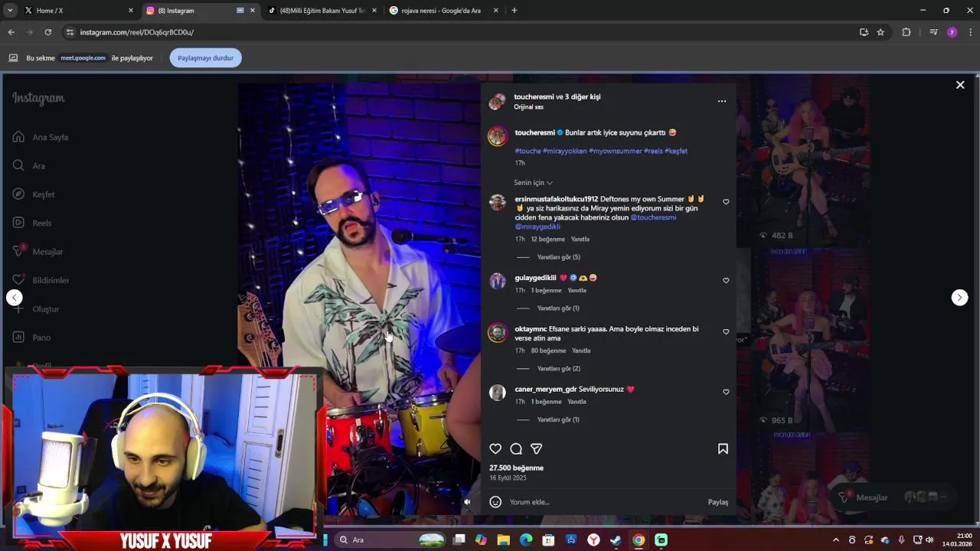The image size is (980, 551).
Task: Open the #touche hashtag link
Action: tap(528, 152)
